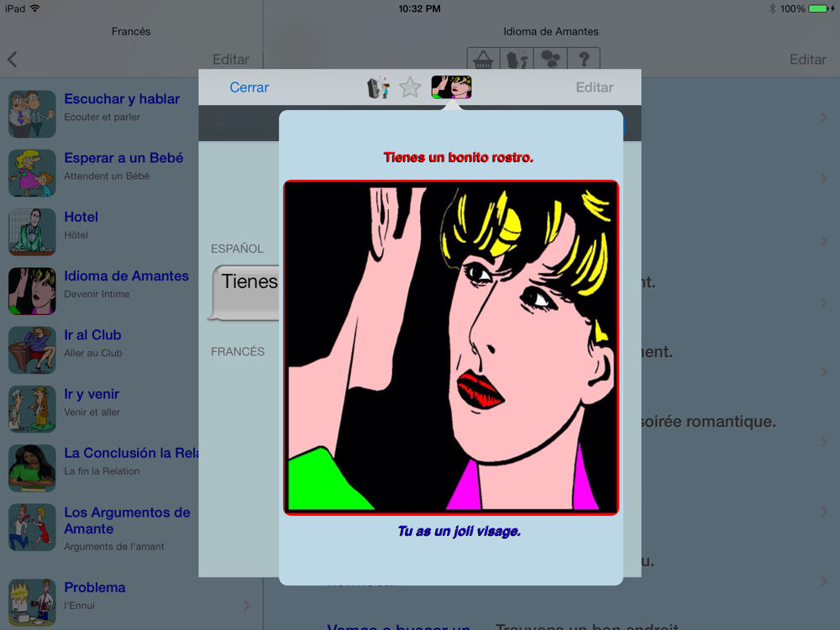Tap the Ir al Club category icon

[x=32, y=349]
